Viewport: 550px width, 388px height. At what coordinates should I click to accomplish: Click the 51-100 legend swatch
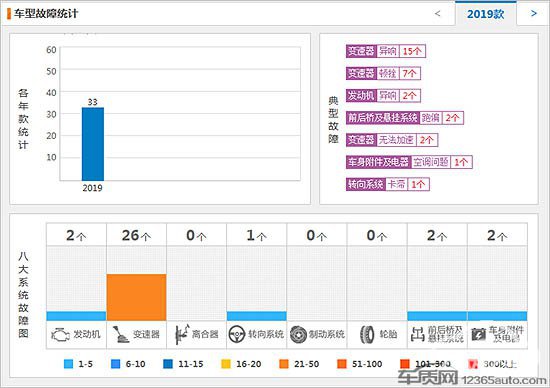[342, 364]
